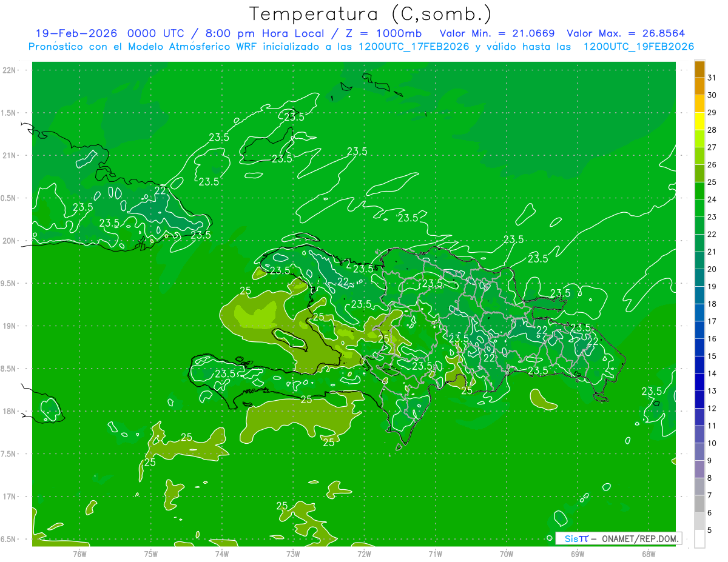
Task: Click the '9' value on the color scale
Action: pyautogui.click(x=710, y=461)
